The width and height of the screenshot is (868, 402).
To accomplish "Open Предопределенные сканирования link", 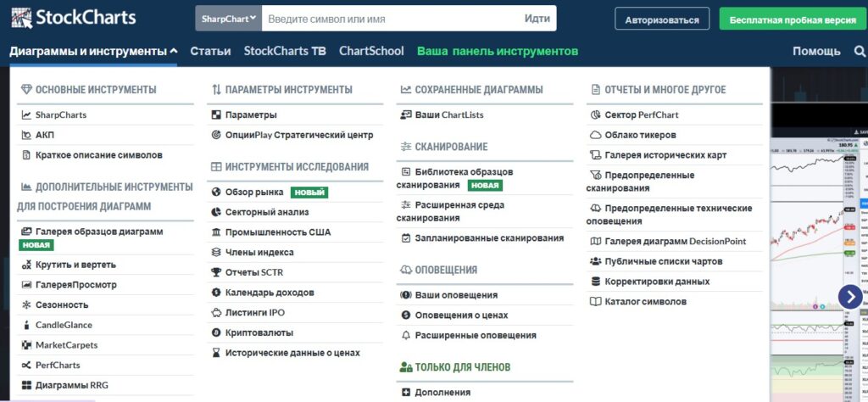I will pos(640,181).
